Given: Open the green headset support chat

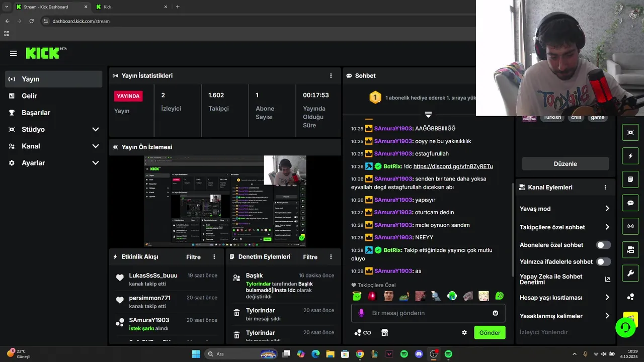Looking at the screenshot, I should 625,328.
